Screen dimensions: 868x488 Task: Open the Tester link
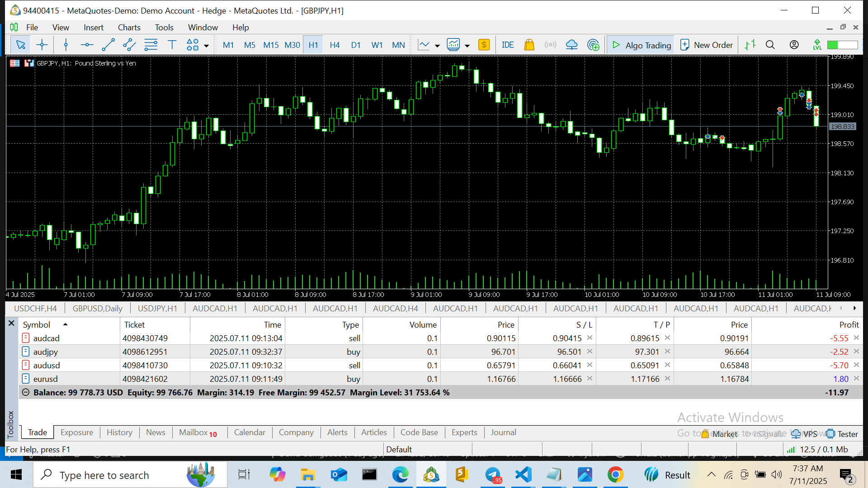[842, 434]
